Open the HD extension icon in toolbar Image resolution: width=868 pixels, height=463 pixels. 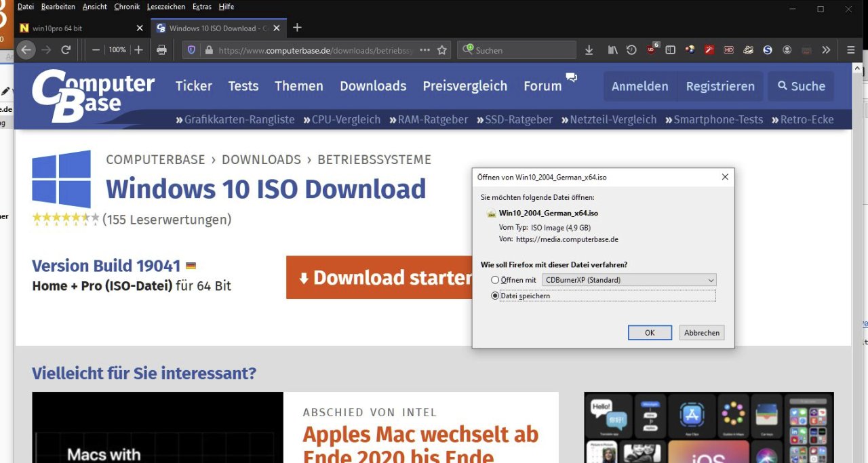pyautogui.click(x=729, y=50)
